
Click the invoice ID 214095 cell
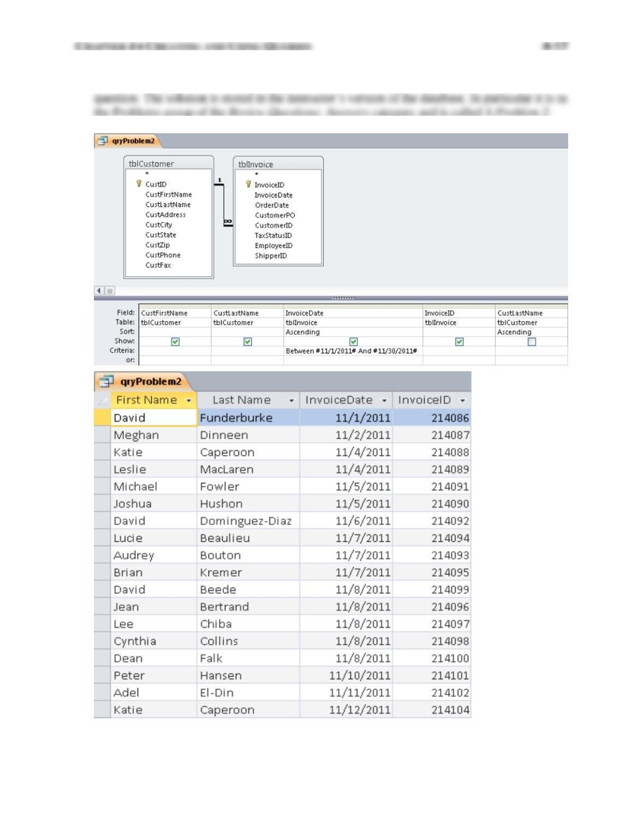pyautogui.click(x=432, y=572)
